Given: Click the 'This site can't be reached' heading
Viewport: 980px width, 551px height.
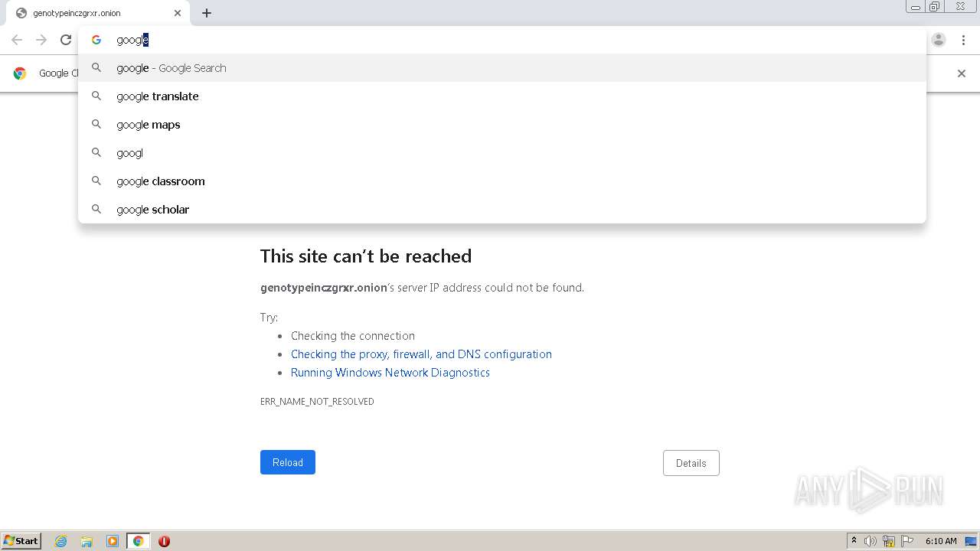Looking at the screenshot, I should point(366,256).
